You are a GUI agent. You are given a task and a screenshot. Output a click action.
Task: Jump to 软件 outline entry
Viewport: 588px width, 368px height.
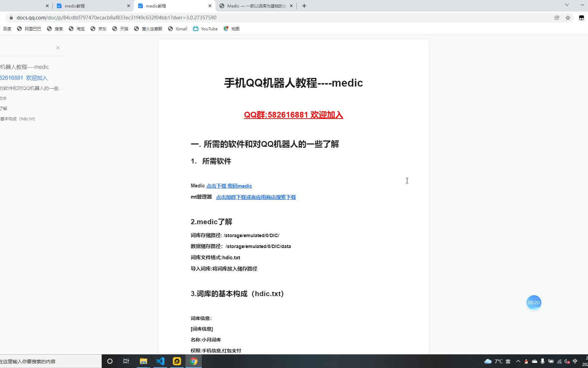pyautogui.click(x=3, y=98)
